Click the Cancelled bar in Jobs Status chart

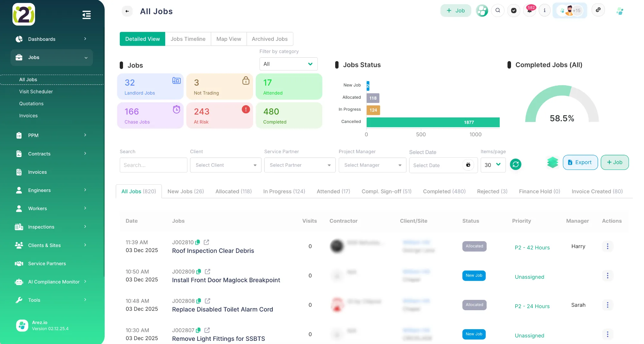(x=433, y=122)
